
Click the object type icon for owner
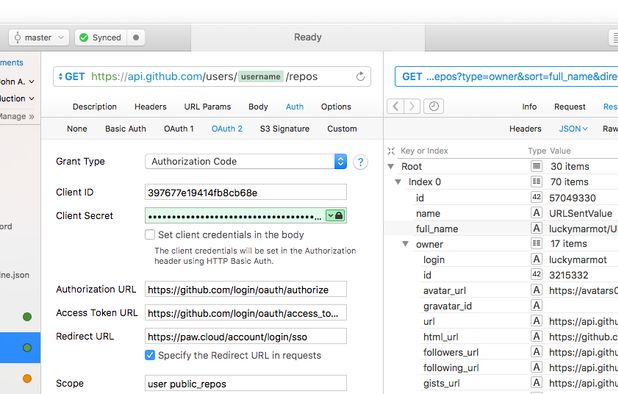point(536,244)
